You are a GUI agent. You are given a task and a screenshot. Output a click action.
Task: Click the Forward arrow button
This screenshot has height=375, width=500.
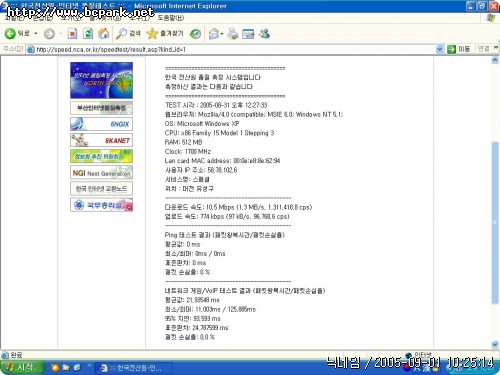(x=49, y=34)
